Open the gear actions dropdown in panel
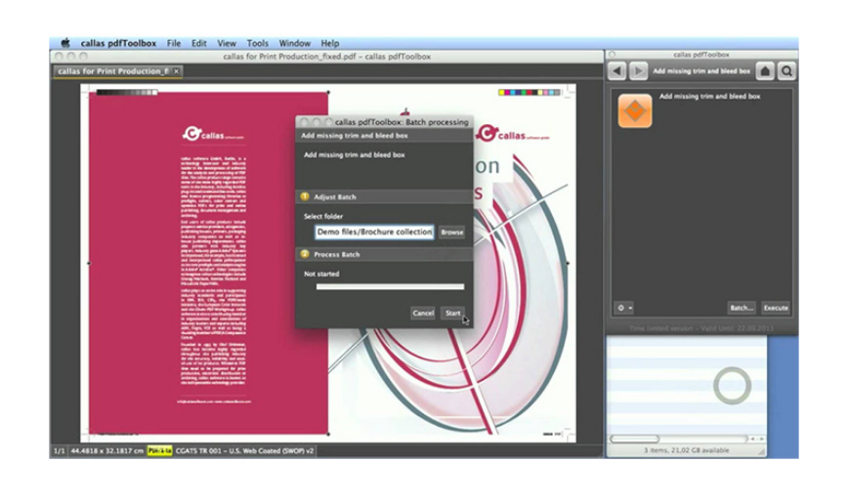Image resolution: width=848 pixels, height=504 pixels. click(x=623, y=308)
